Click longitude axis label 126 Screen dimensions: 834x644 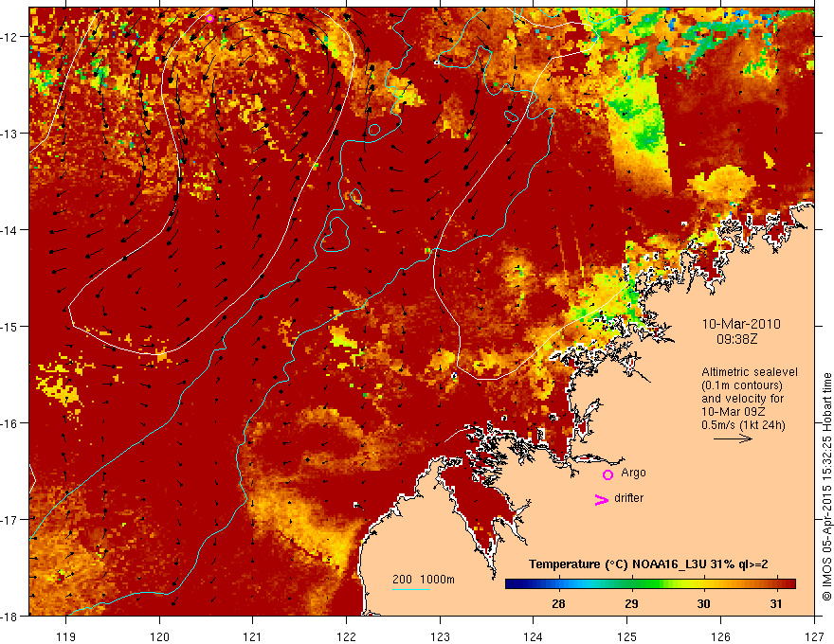tap(720, 636)
